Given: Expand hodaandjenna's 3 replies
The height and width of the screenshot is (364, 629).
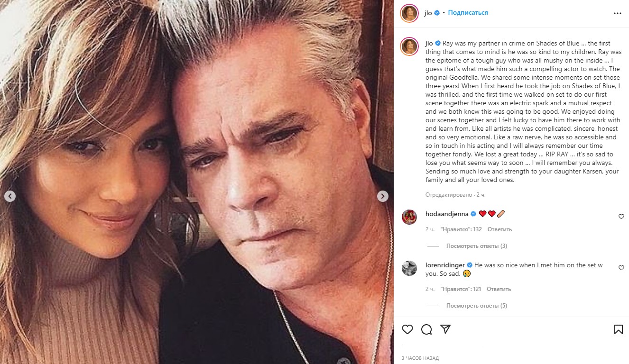Looking at the screenshot, I should point(476,246).
